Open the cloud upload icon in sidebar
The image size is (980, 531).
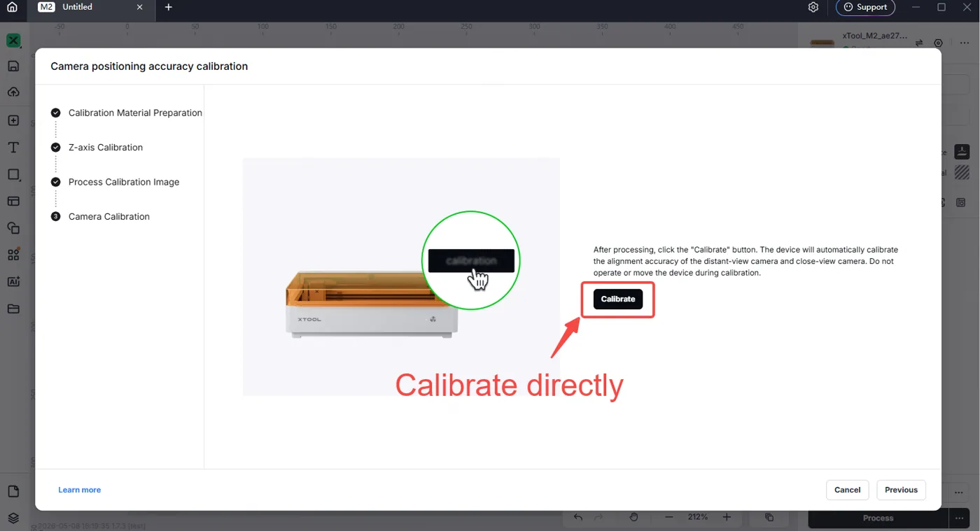[13, 92]
